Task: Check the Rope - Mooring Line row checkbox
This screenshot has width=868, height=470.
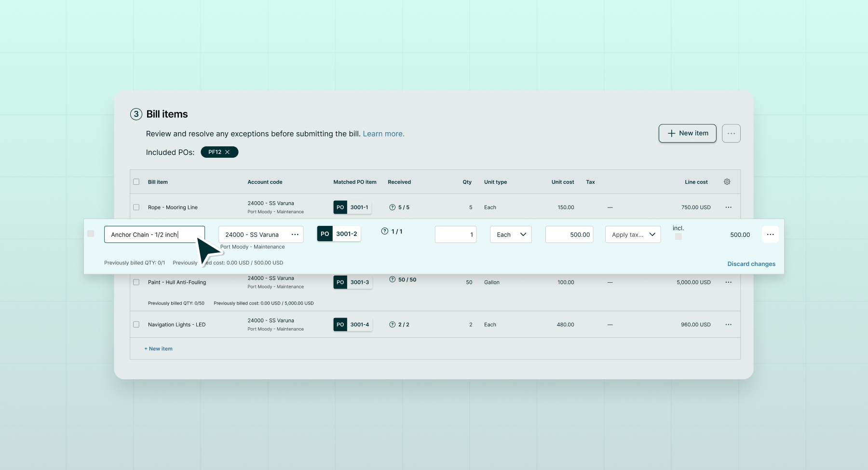Action: click(x=136, y=207)
